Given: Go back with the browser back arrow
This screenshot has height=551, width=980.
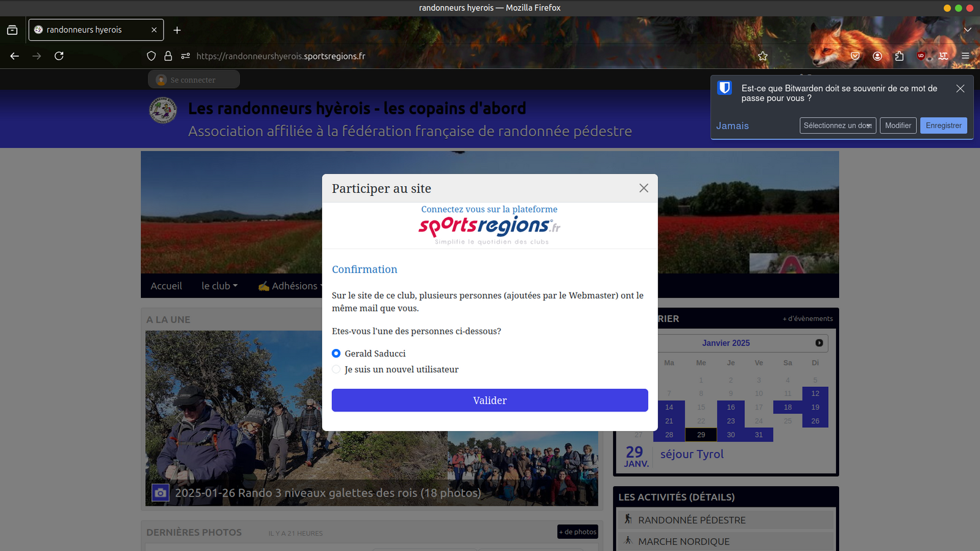Looking at the screenshot, I should tap(15, 56).
